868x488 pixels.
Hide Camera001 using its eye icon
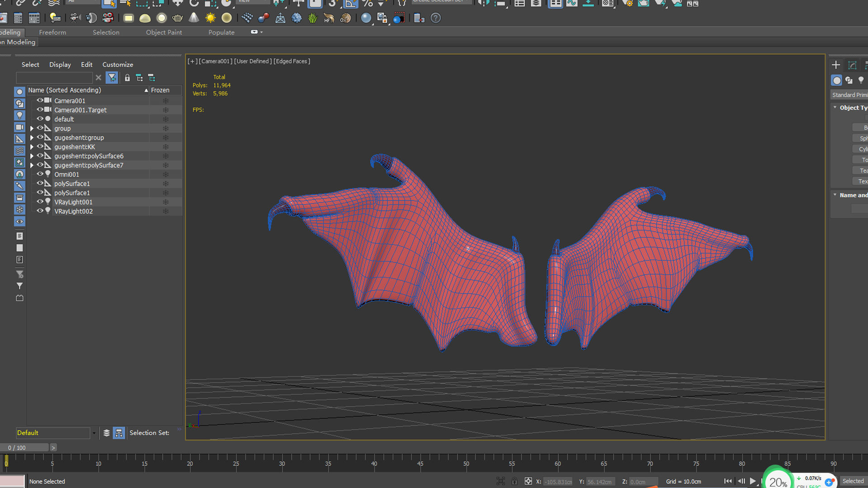tap(40, 100)
